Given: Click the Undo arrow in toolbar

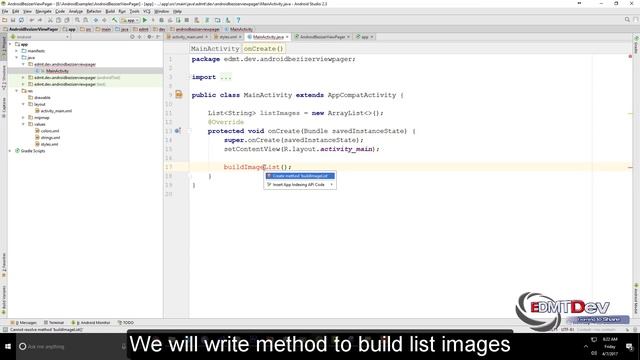Looking at the screenshot, I should 31,20.
